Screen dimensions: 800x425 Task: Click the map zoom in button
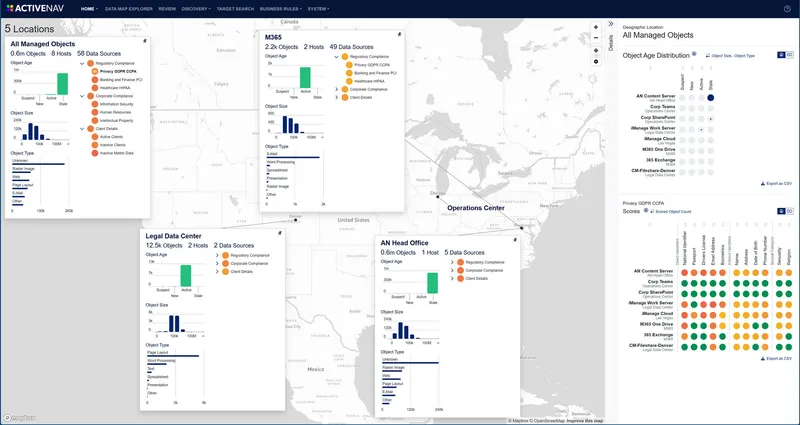(x=596, y=26)
